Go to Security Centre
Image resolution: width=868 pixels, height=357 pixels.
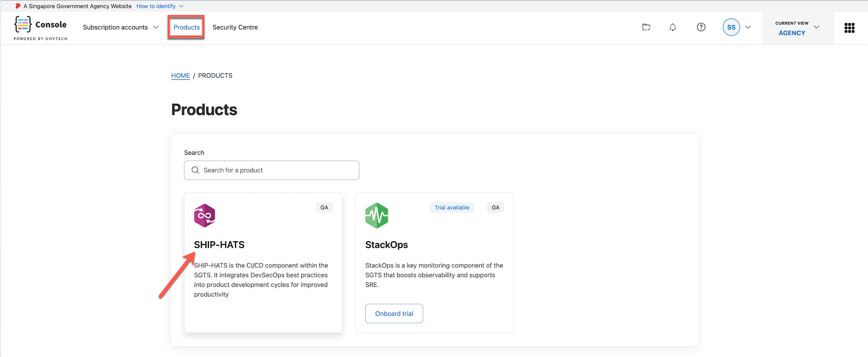(235, 27)
